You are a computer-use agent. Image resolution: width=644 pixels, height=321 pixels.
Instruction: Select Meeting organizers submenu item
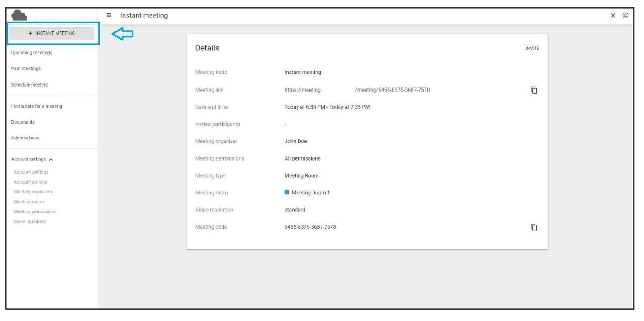[33, 192]
